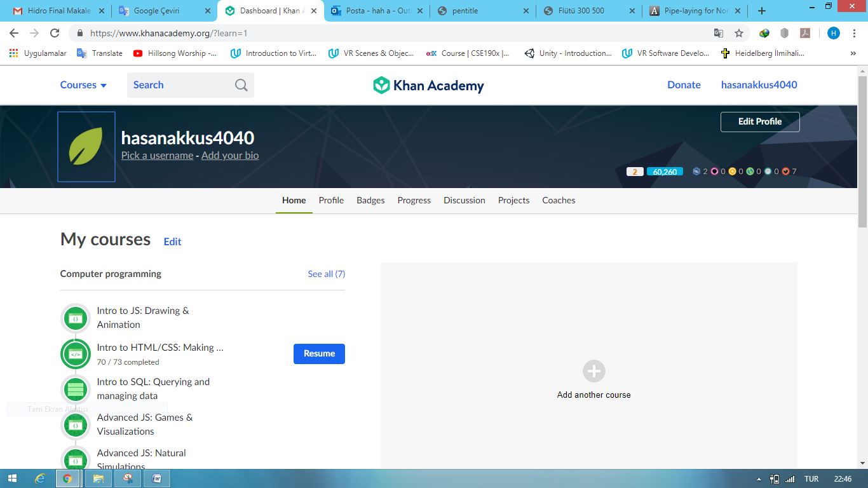
Task: Open the Uygulamalar apps bookmark
Action: [x=38, y=53]
